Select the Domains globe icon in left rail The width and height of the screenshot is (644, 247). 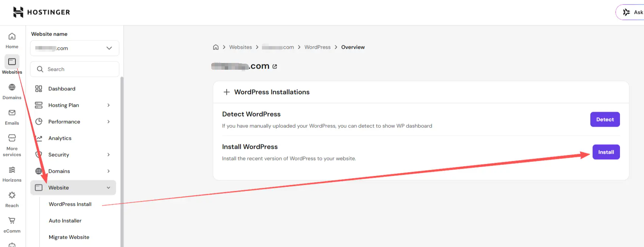[x=12, y=87]
